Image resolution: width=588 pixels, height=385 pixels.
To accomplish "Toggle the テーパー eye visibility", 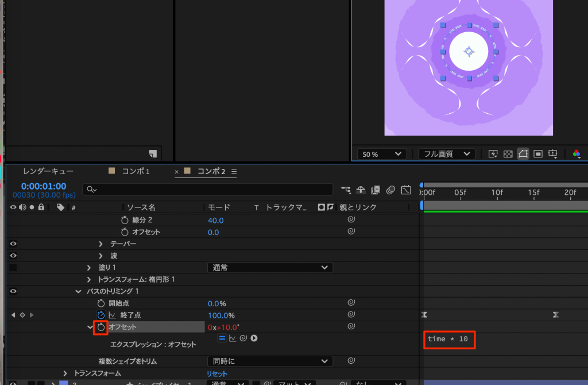I will pyautogui.click(x=13, y=244).
